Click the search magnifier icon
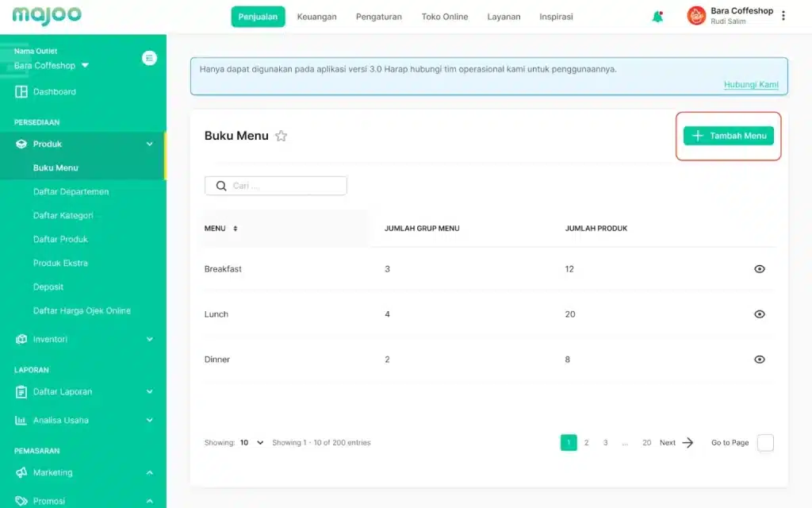Screen dimensions: 812x508 click(x=221, y=186)
